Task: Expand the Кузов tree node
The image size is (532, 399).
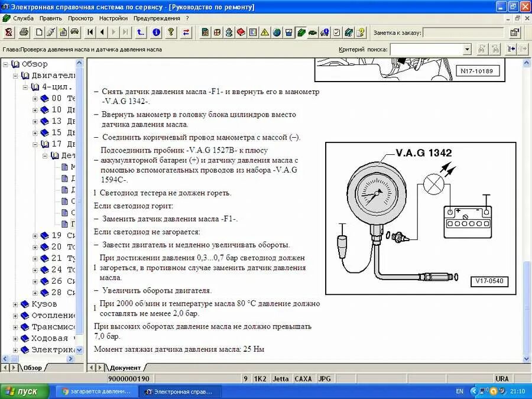Action: pyautogui.click(x=15, y=304)
